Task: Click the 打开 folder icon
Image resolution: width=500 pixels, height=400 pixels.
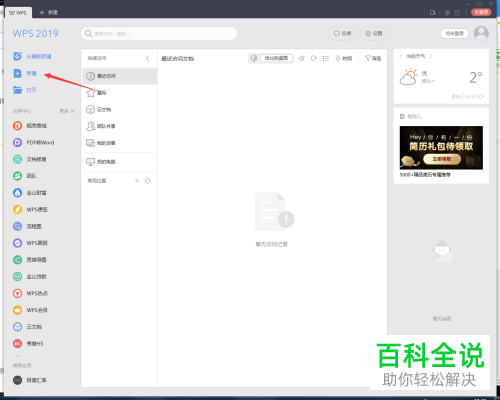Action: (x=17, y=90)
